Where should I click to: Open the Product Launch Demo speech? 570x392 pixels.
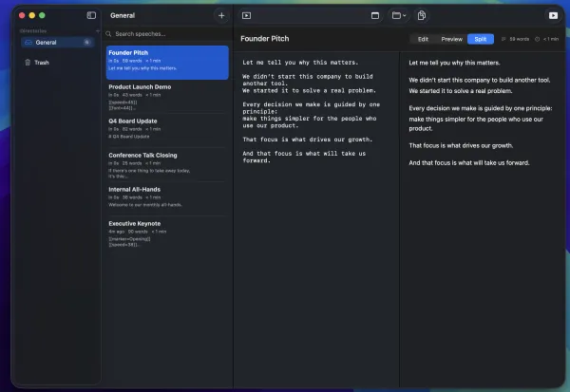pyautogui.click(x=167, y=98)
